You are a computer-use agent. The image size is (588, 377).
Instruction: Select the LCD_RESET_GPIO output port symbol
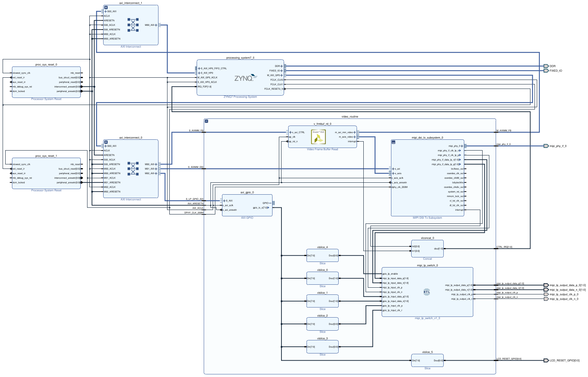(x=546, y=361)
